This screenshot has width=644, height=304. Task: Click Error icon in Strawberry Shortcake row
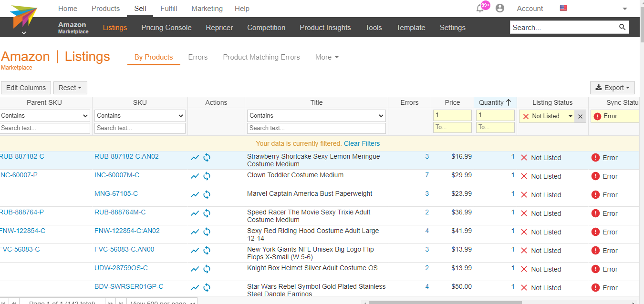595,158
